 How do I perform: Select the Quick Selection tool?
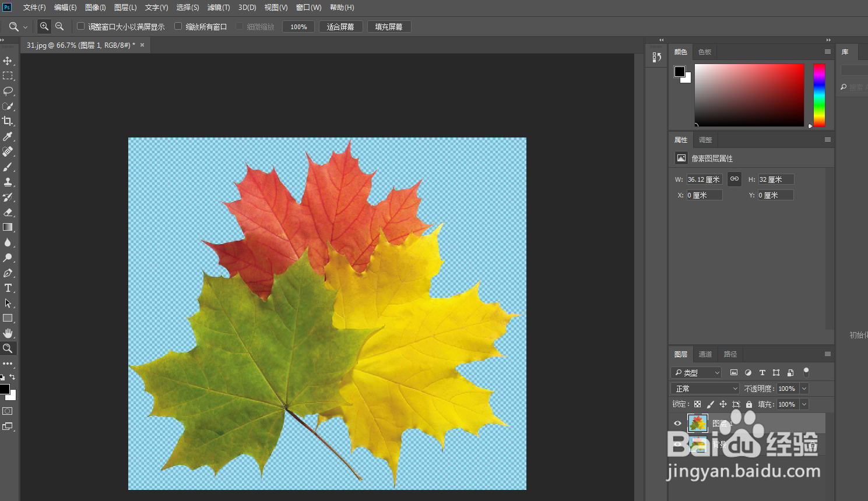click(8, 106)
